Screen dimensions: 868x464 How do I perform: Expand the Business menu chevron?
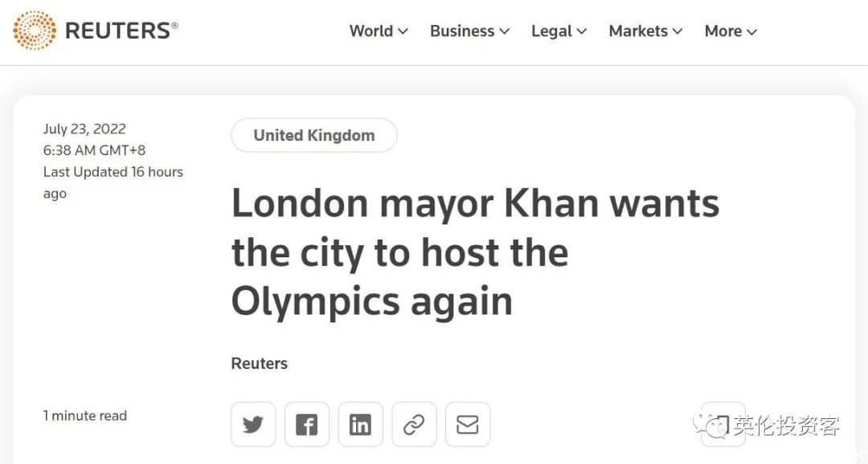[x=504, y=31]
